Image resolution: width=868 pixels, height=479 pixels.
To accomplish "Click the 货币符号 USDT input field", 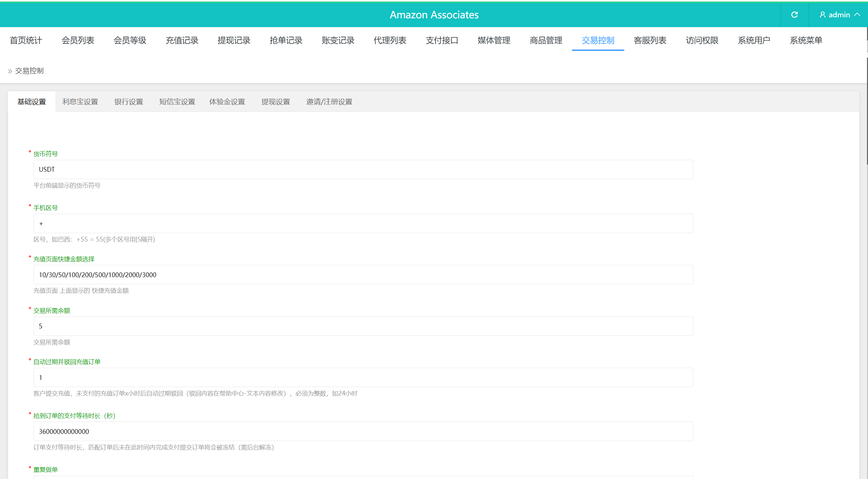I will [x=363, y=169].
